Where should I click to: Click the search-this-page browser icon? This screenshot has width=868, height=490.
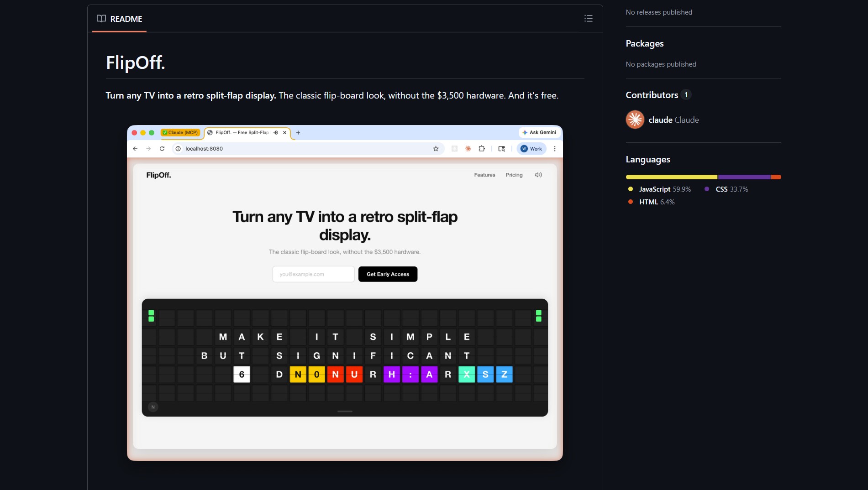coord(501,148)
